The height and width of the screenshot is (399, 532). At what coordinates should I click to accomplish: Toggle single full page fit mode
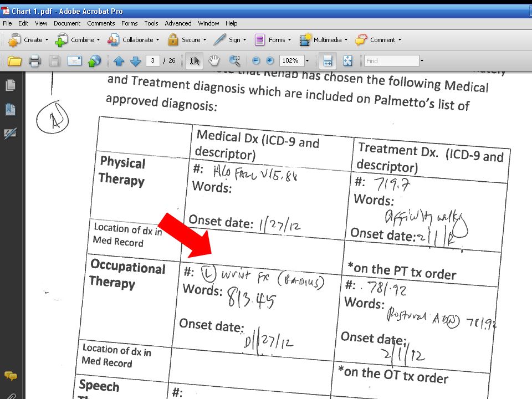pyautogui.click(x=348, y=61)
